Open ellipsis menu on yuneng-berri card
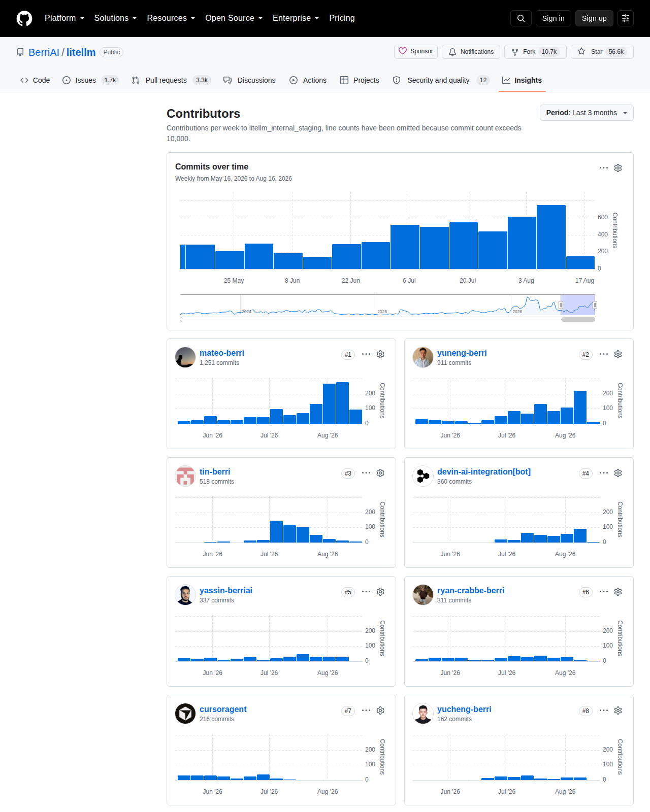Viewport: 650px width, 812px height. pyautogui.click(x=604, y=354)
